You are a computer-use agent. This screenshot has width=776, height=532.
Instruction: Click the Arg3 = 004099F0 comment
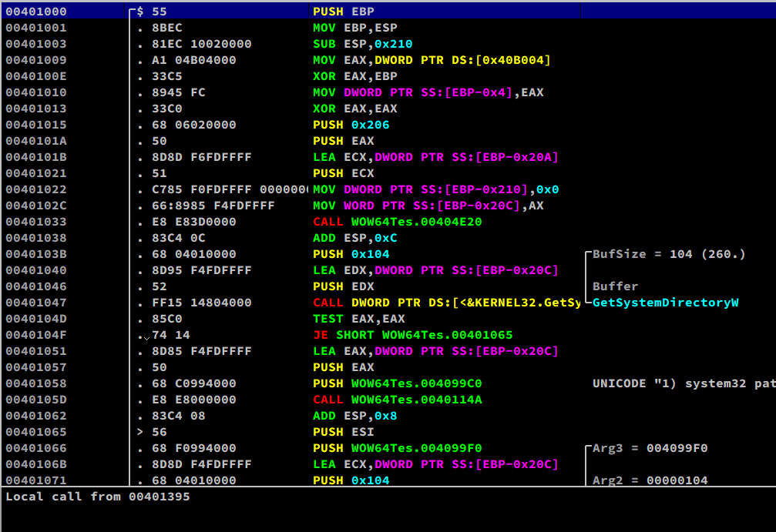pyautogui.click(x=650, y=448)
